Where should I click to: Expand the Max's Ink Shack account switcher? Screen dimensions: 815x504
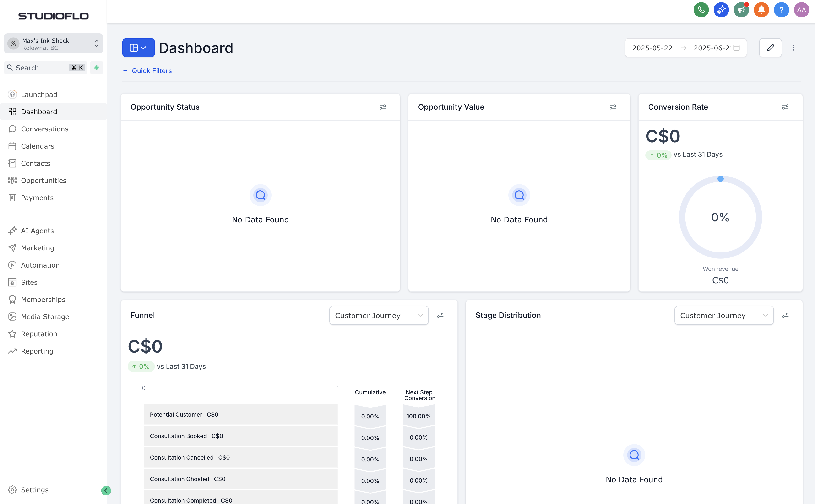[x=53, y=44]
